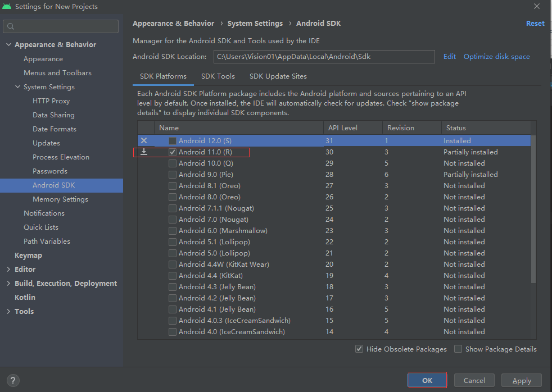
Task: Collapse the System Settings tree node
Action: click(17, 87)
